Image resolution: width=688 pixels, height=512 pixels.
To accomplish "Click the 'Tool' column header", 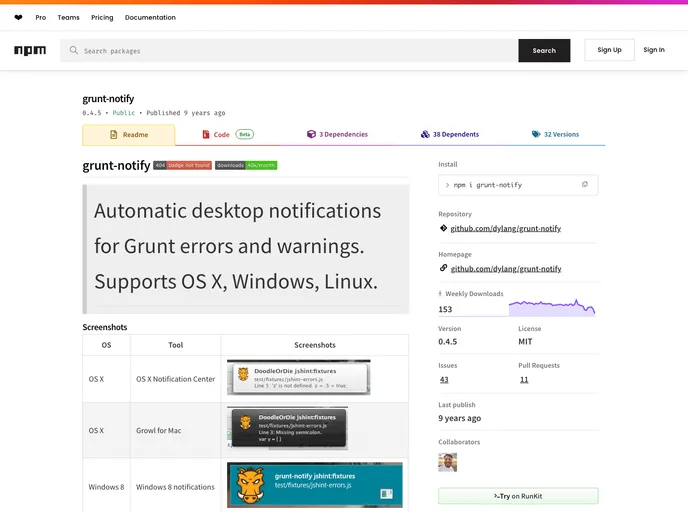I will click(x=176, y=345).
